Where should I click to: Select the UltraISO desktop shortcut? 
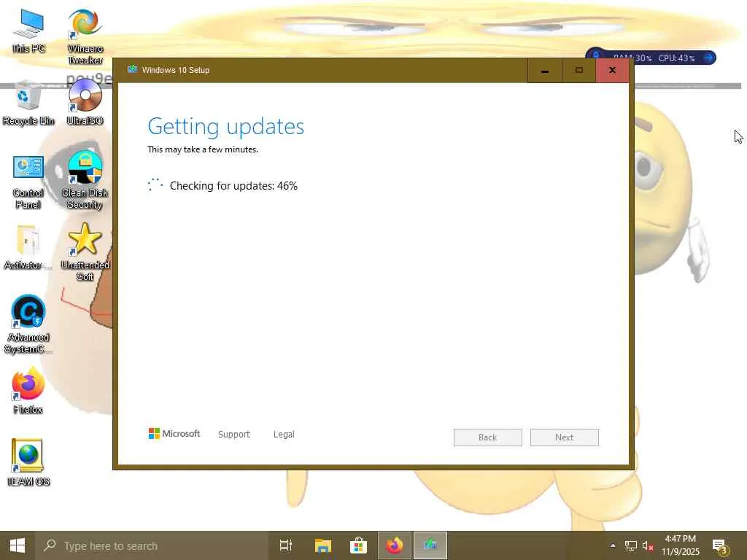85,102
